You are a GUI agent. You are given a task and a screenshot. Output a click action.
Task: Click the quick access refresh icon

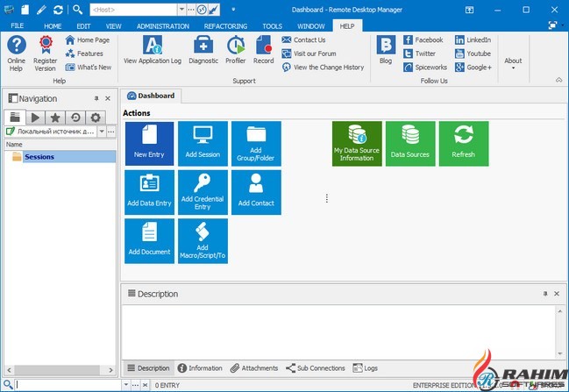[58, 10]
